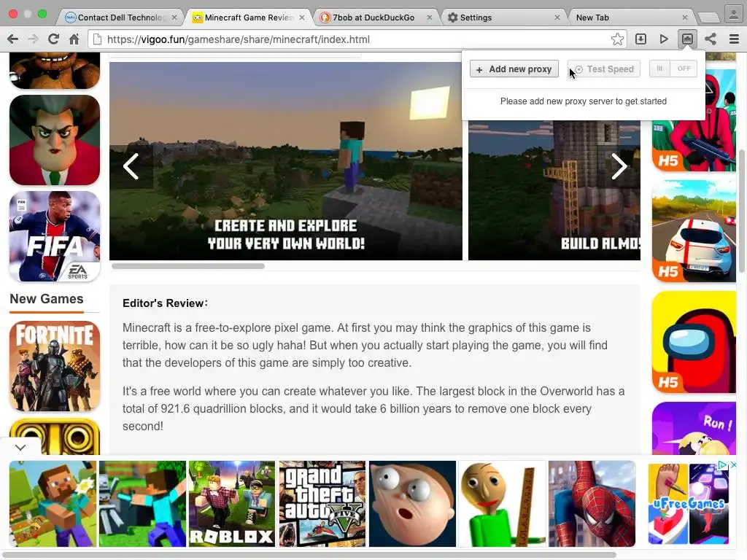The height and width of the screenshot is (560, 747).
Task: Click the New Games section heading
Action: pos(46,298)
